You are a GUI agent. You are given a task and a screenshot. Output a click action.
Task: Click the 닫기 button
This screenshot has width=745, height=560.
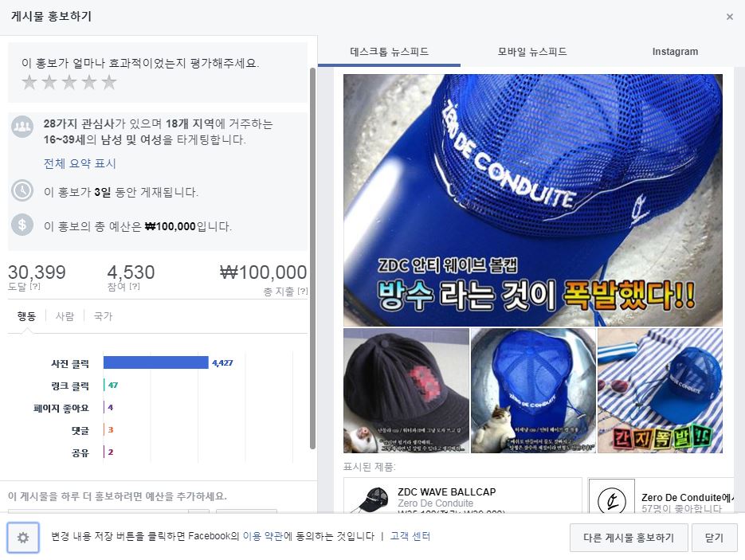tap(714, 538)
